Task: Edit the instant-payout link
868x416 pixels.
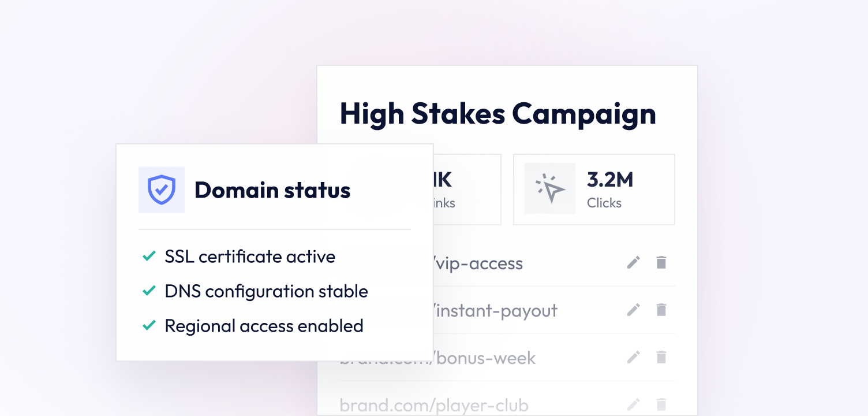Action: 634,310
